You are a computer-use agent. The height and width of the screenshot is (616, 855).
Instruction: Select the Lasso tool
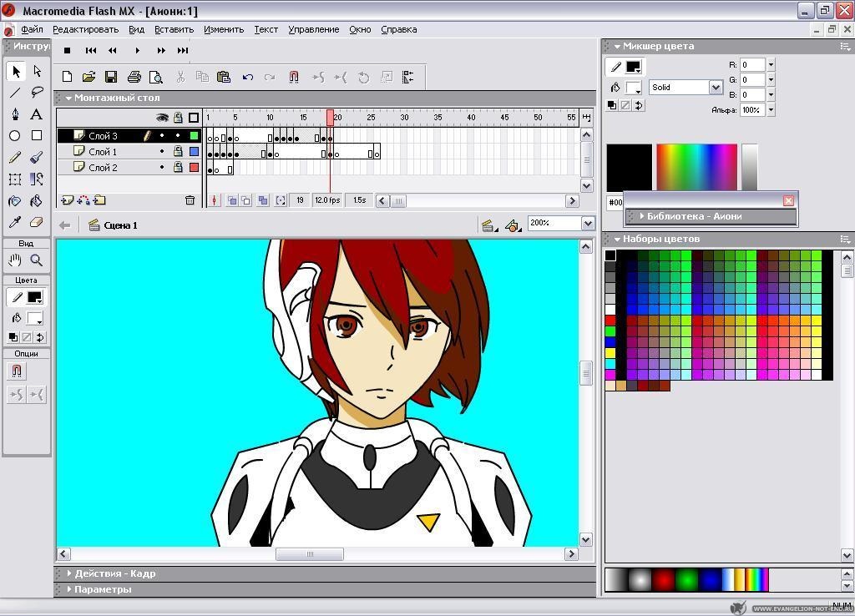coord(37,93)
